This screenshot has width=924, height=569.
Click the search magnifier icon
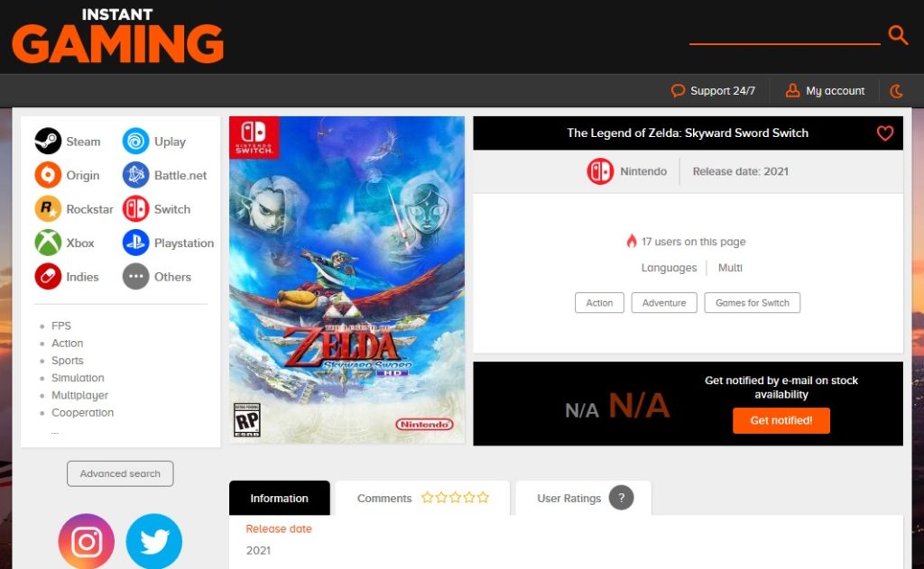point(898,35)
